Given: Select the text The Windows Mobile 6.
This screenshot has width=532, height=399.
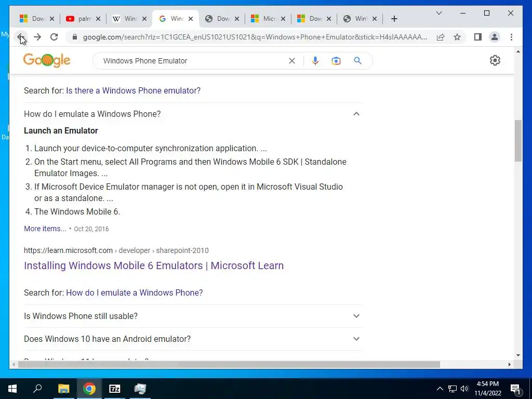Looking at the screenshot, I should click(x=77, y=212).
